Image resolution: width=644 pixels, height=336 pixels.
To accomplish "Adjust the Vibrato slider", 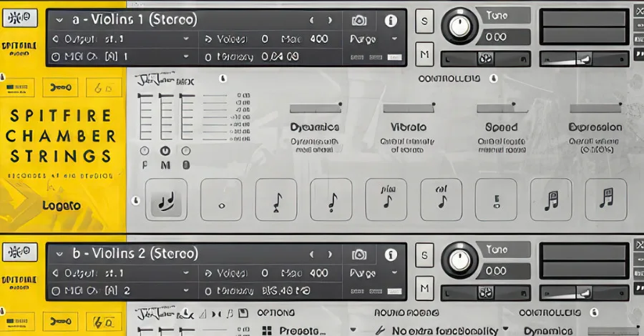I will (x=409, y=108).
